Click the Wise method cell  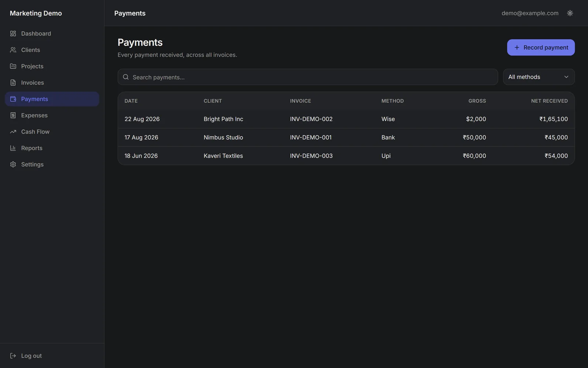[x=388, y=119]
